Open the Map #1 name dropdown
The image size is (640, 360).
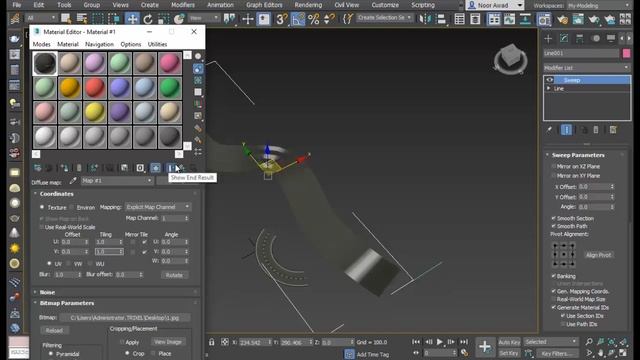coord(117,180)
